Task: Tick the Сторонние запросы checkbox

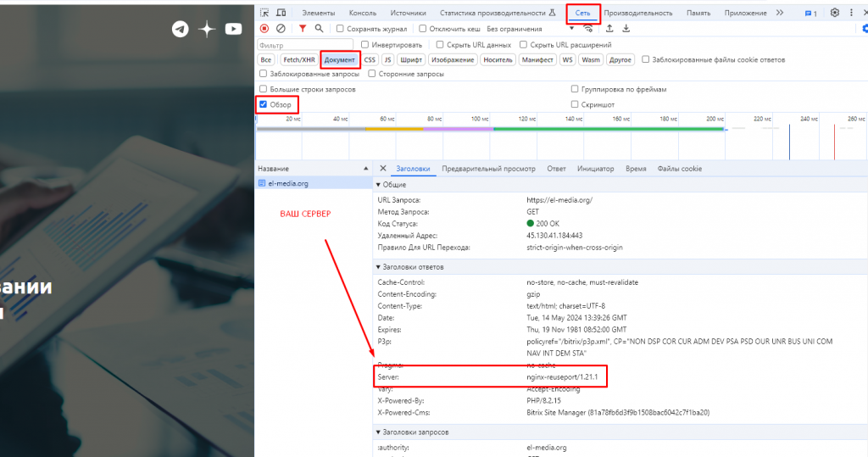Action: click(x=372, y=74)
